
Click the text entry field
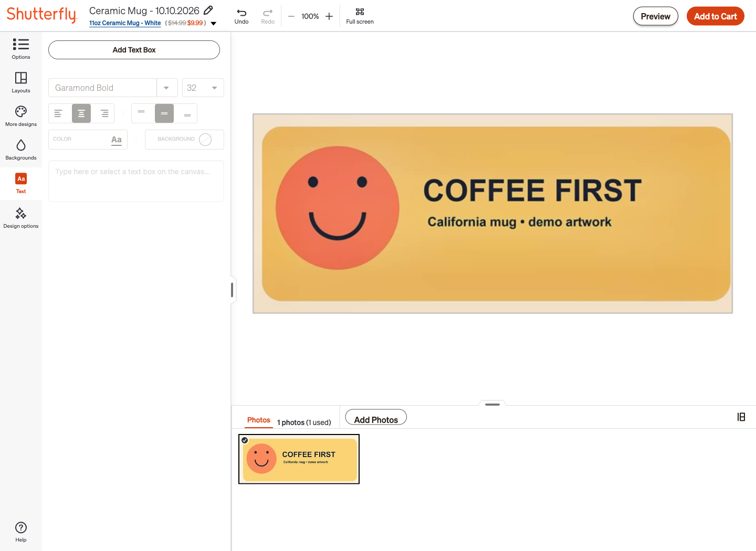coord(136,181)
